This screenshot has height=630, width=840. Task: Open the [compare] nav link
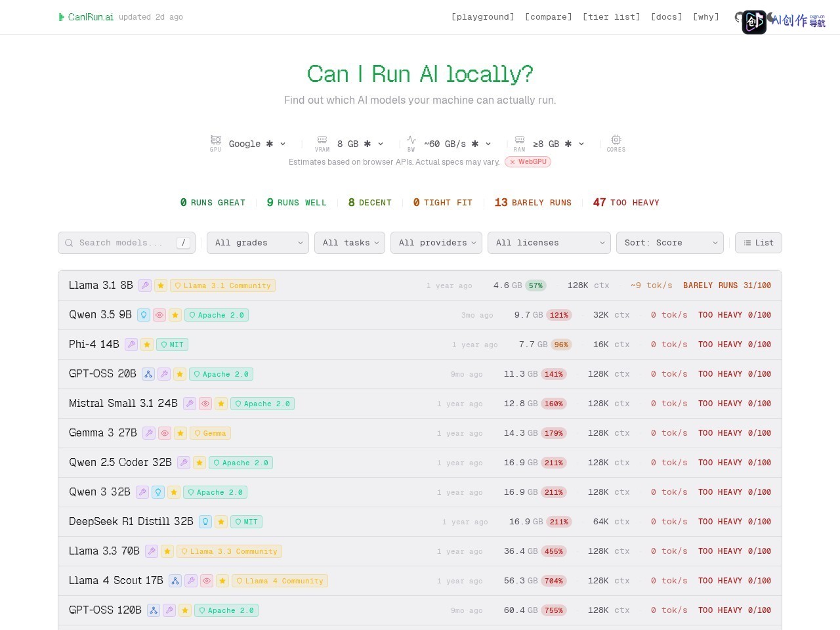point(549,17)
